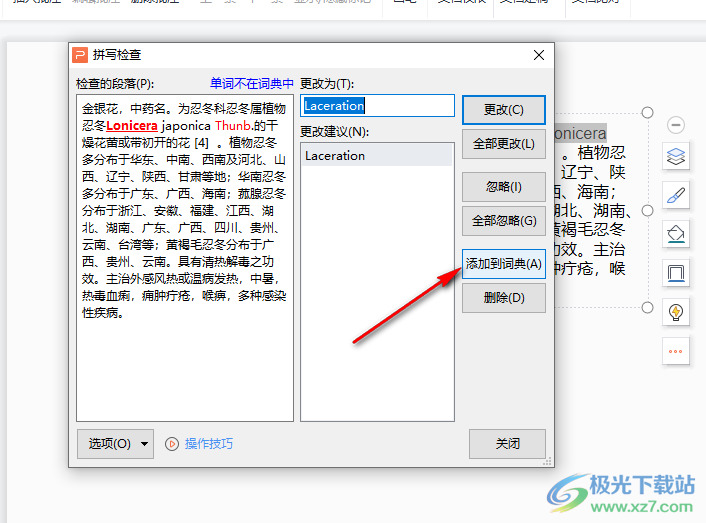The height and width of the screenshot is (523, 706).
Task: Open the layers icon in side toolbar
Action: (675, 157)
